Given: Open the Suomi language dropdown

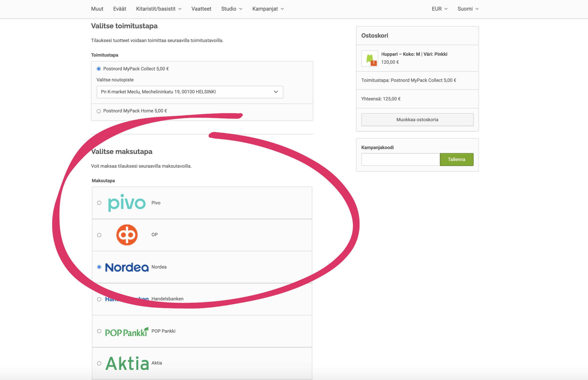Looking at the screenshot, I should (468, 9).
